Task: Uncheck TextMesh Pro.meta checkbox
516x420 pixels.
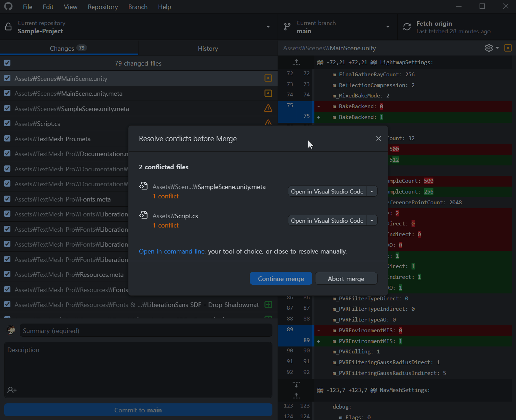Action: pos(7,138)
